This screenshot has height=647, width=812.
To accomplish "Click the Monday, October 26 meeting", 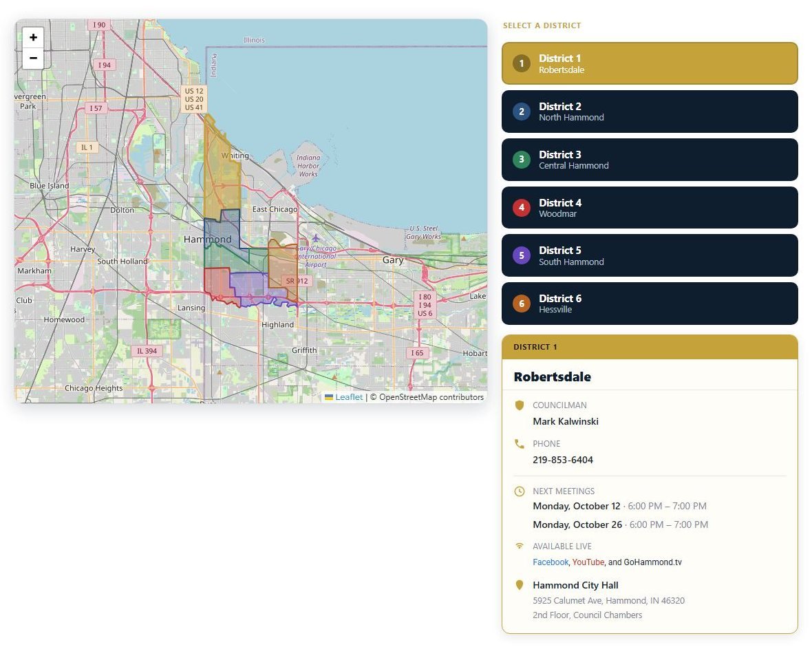I will (x=621, y=524).
